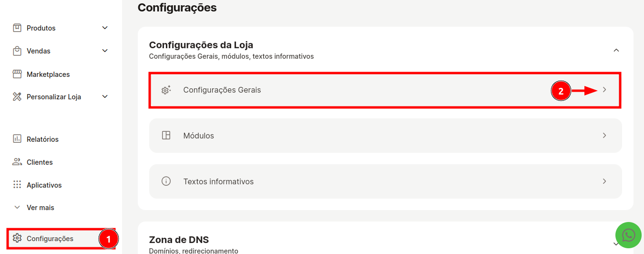
Task: Expand the Personalizar Loja chevron
Action: [x=105, y=97]
